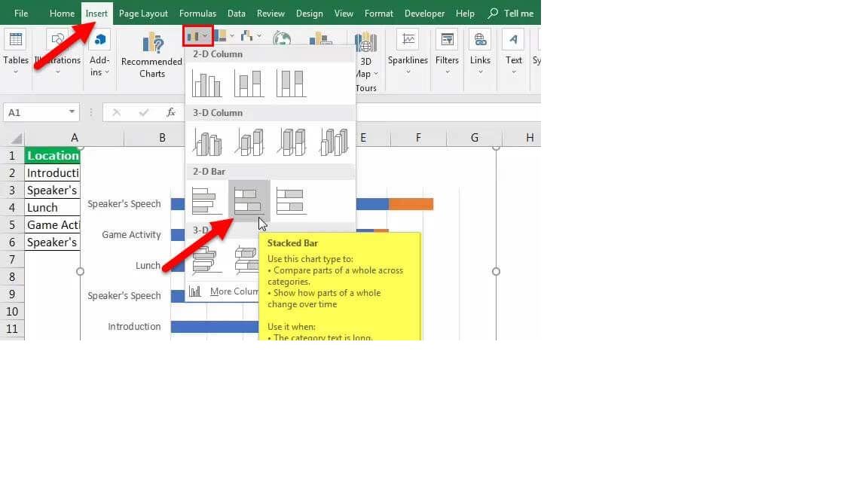Open the Name Box dropdown arrow
This screenshot has width=868, height=488.
[72, 112]
